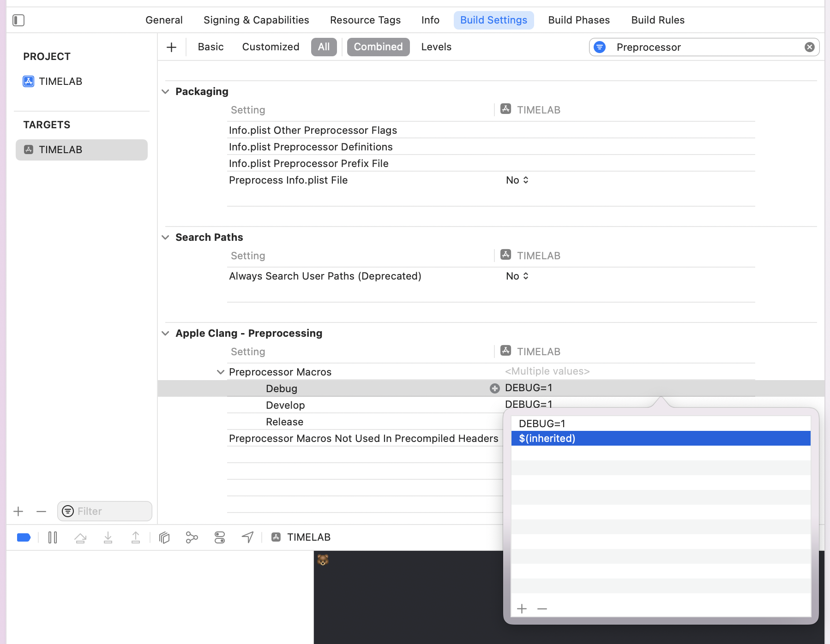Add a new build setting with plus
This screenshot has height=644, width=830.
(171, 47)
